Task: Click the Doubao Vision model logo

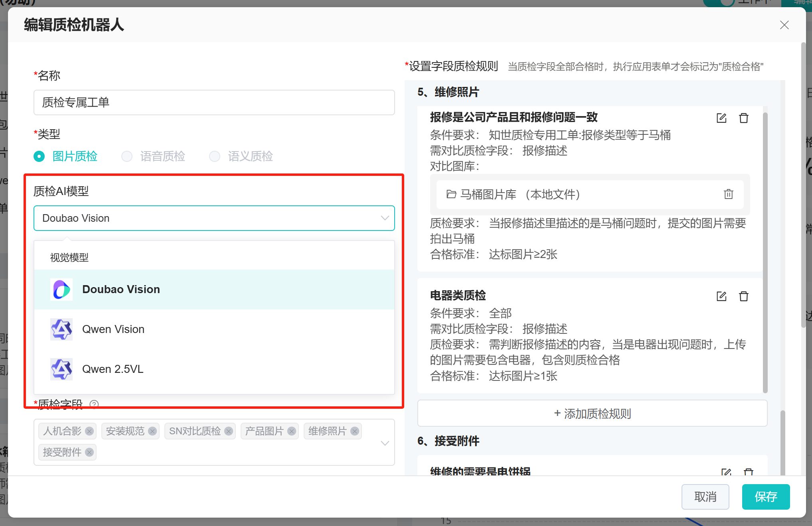Action: (61, 290)
